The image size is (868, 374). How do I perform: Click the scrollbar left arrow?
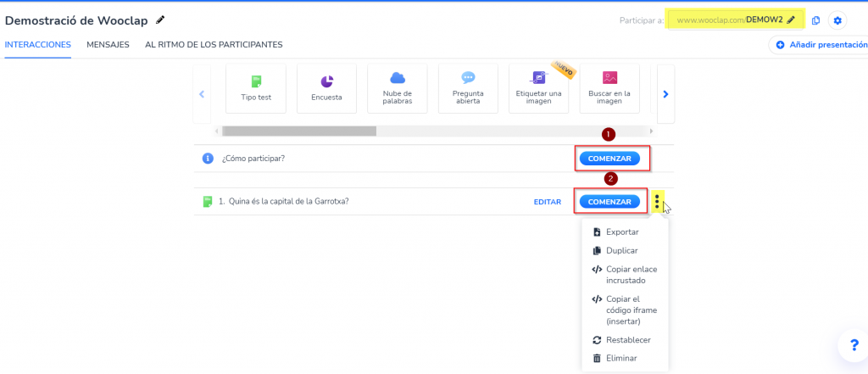point(217,131)
